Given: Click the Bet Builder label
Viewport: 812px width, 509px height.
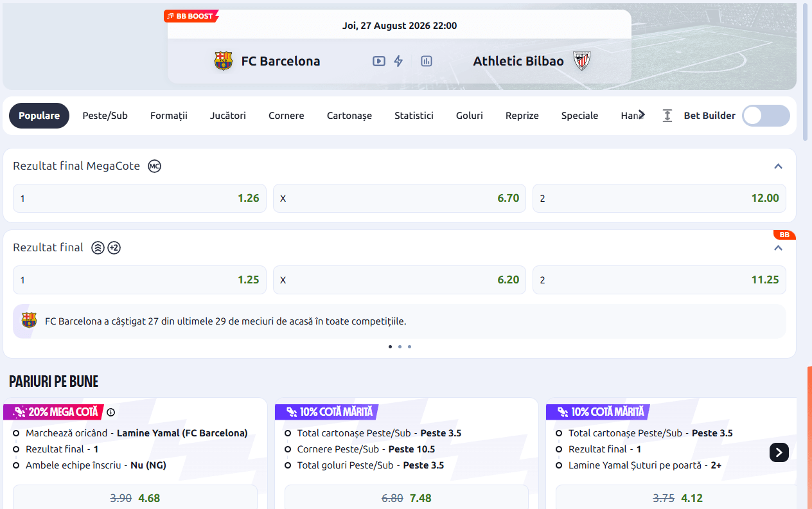Looking at the screenshot, I should [x=710, y=116].
